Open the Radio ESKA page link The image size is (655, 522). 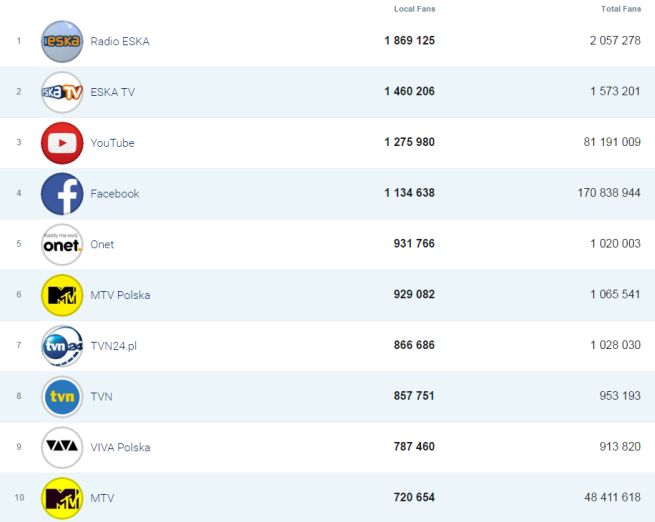click(x=120, y=41)
